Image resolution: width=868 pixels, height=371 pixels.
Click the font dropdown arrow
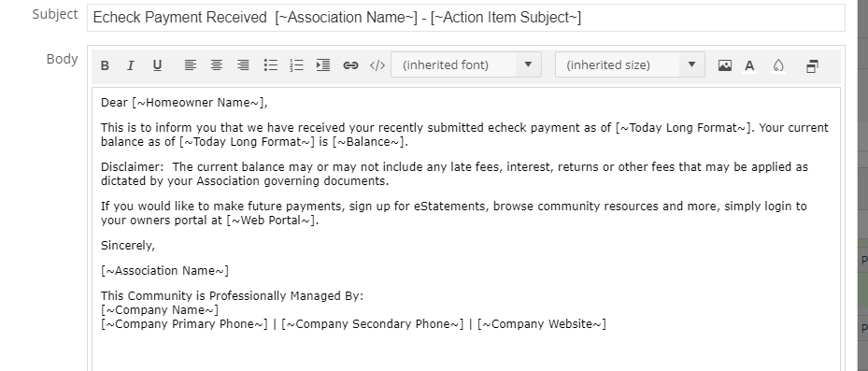point(528,64)
